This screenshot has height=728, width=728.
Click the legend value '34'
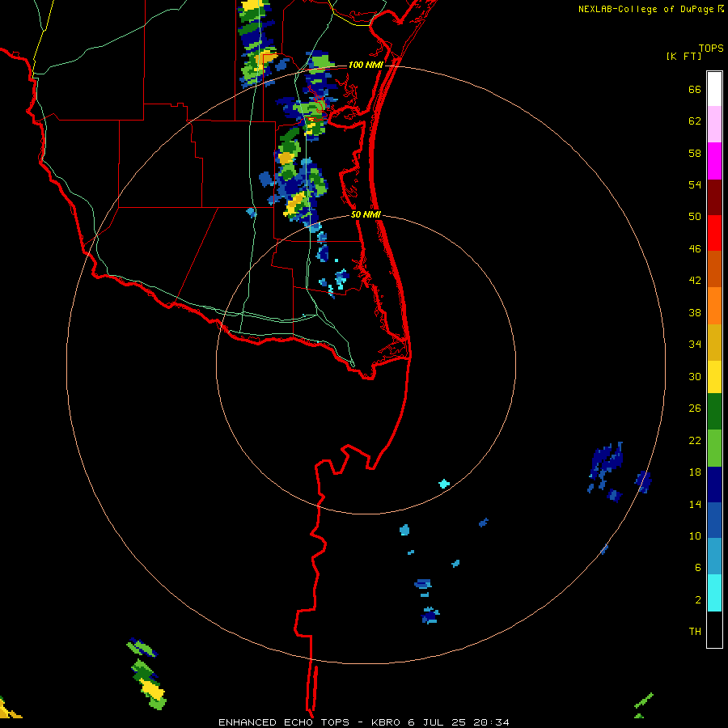695,345
